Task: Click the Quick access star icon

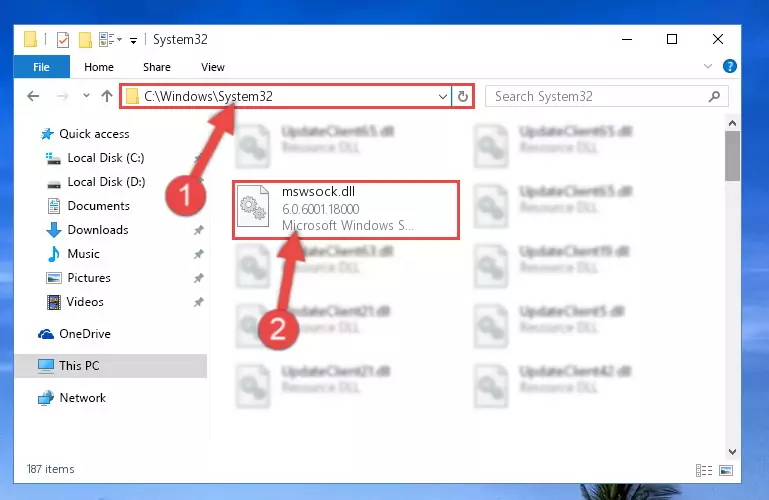Action: click(x=47, y=134)
